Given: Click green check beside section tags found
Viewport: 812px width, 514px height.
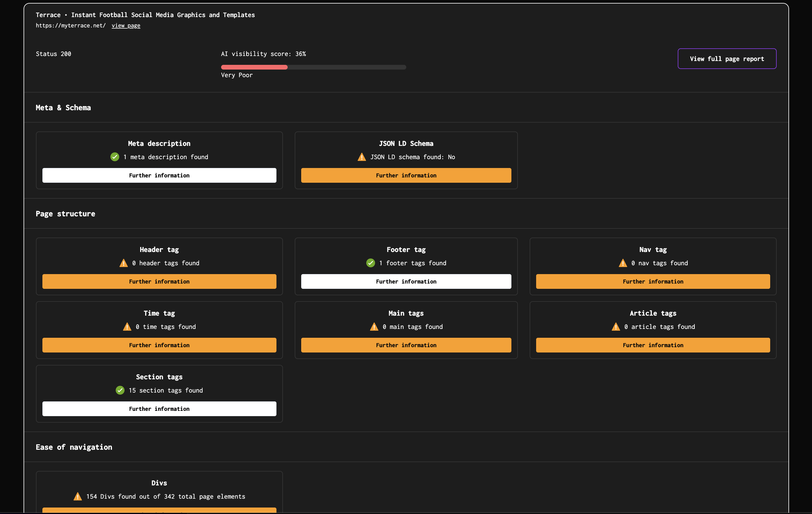Looking at the screenshot, I should [x=120, y=390].
